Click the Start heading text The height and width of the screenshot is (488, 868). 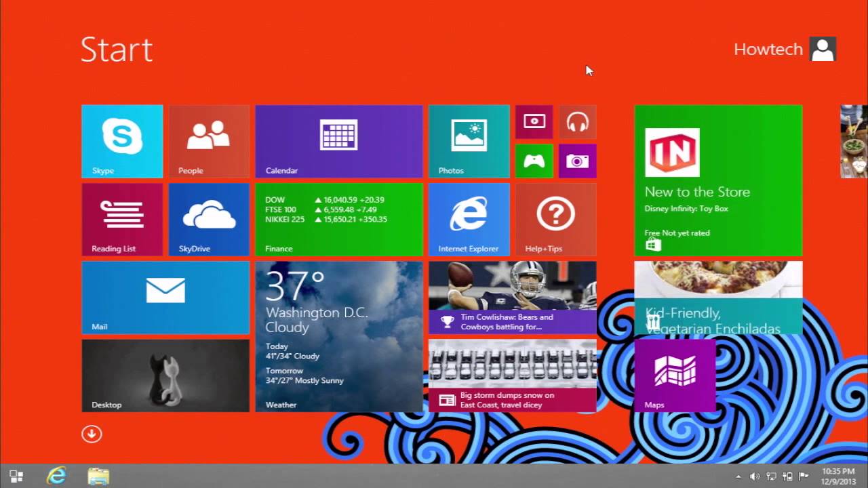(x=117, y=49)
